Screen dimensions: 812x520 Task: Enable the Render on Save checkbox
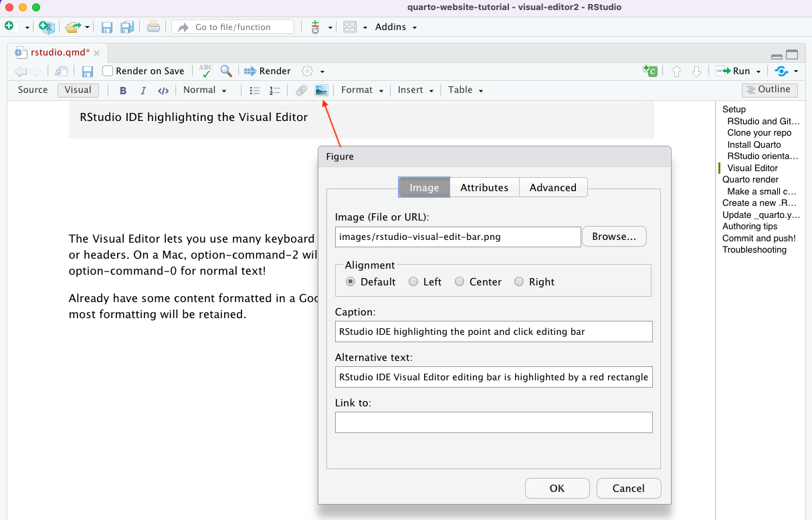tap(108, 70)
